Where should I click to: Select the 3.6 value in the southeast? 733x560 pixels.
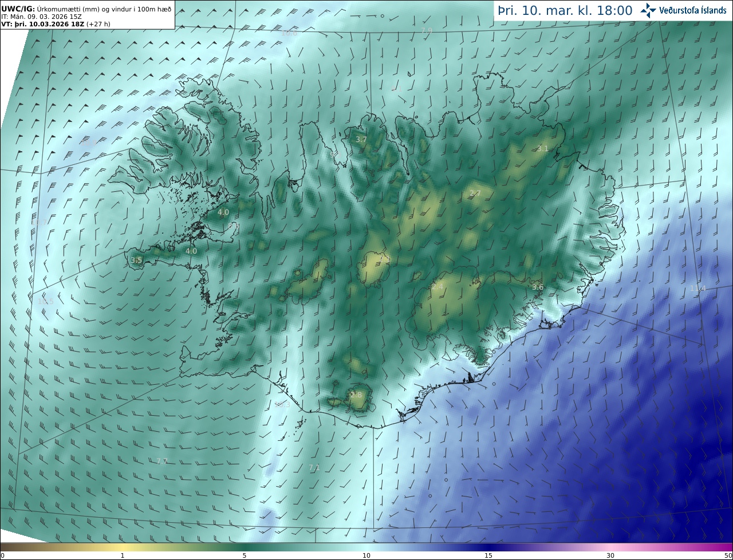coord(537,287)
